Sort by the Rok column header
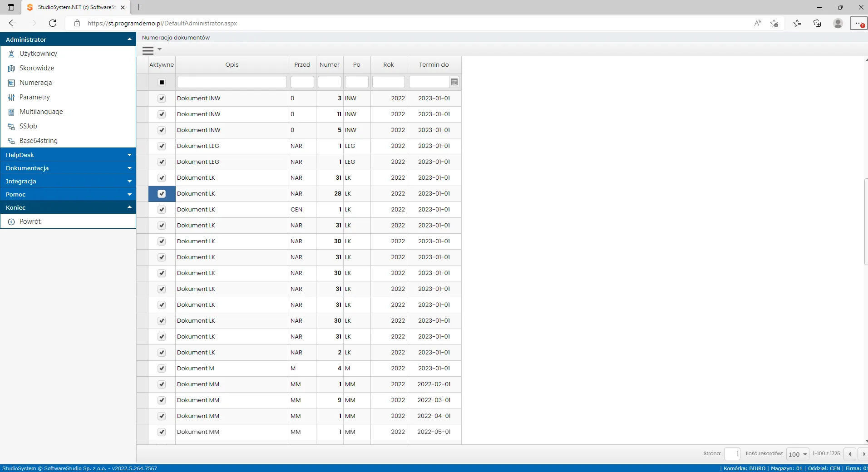This screenshot has height=472, width=868. click(389, 64)
